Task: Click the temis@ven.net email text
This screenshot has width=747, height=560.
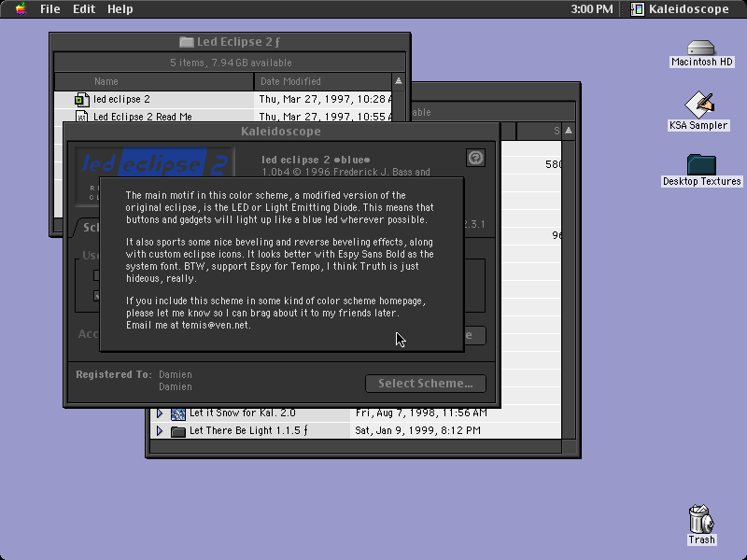Action: click(x=216, y=325)
